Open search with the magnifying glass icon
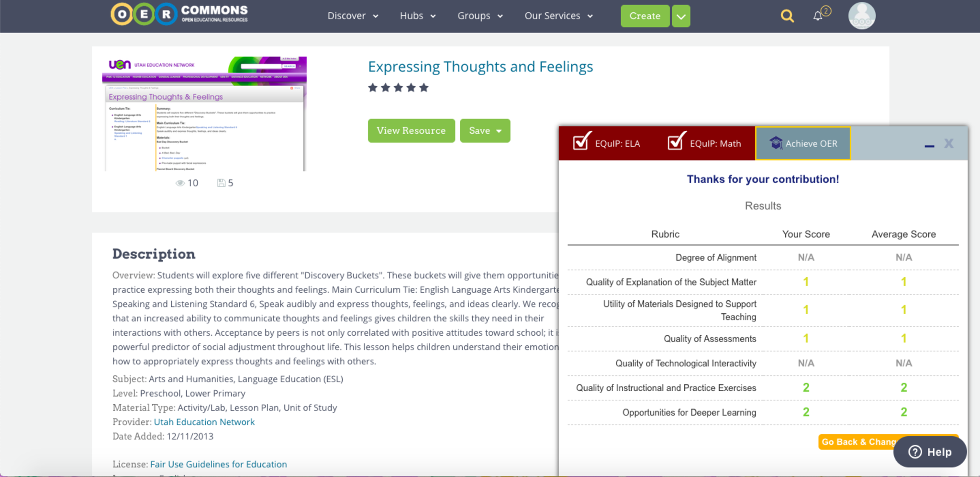 787,16
